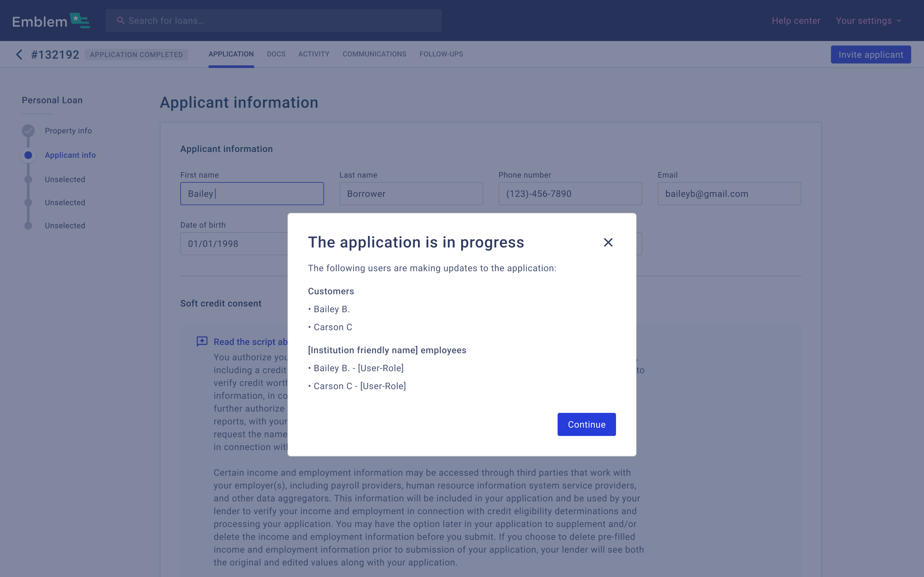The image size is (924, 577).
Task: Click the Email field with baileyb@gmail.com
Action: click(729, 194)
